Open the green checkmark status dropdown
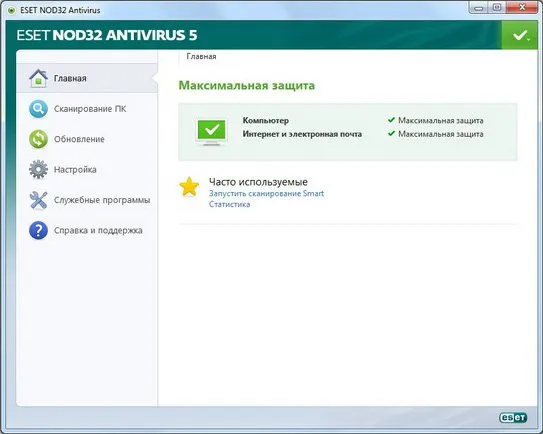 point(519,35)
